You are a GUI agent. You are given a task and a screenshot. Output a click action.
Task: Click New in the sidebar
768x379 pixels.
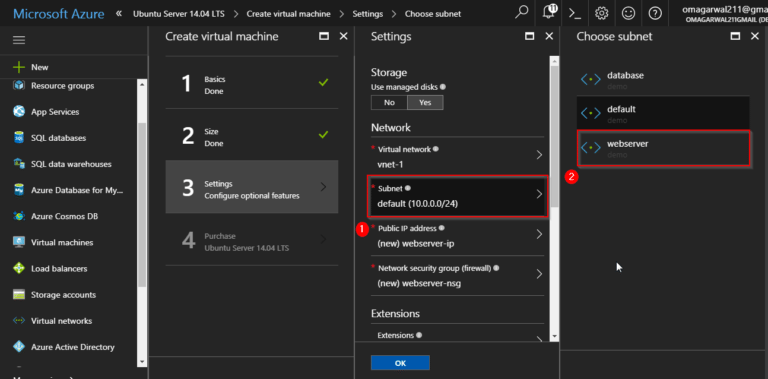(40, 67)
